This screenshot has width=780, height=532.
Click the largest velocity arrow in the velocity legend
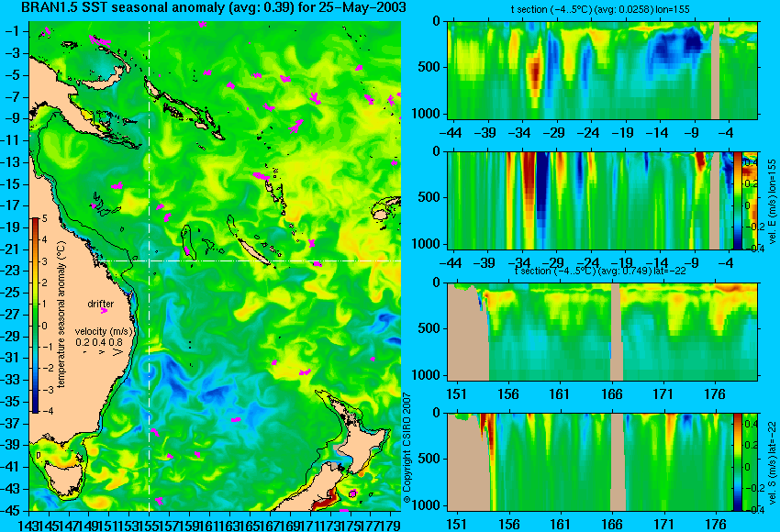[117, 352]
